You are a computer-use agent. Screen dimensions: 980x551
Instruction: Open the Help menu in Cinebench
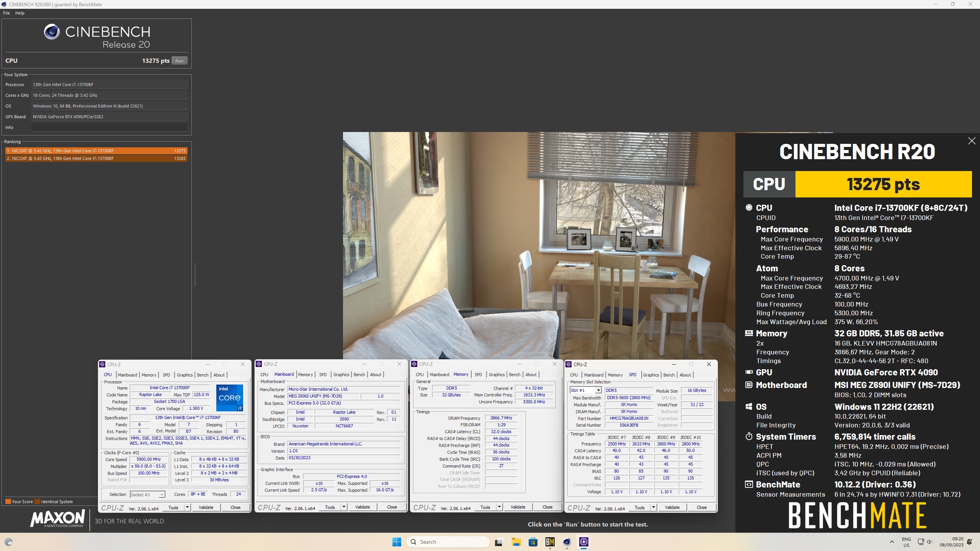point(20,13)
